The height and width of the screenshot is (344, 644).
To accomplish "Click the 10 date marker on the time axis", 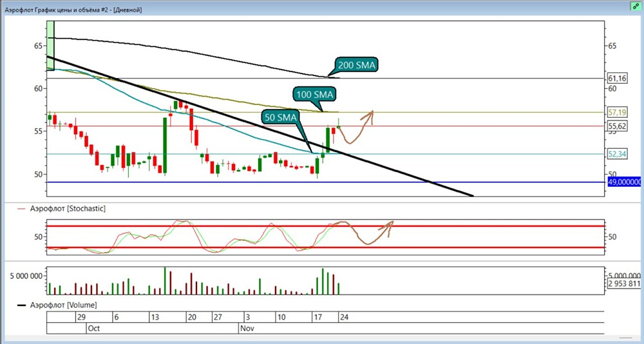I will click(x=281, y=318).
